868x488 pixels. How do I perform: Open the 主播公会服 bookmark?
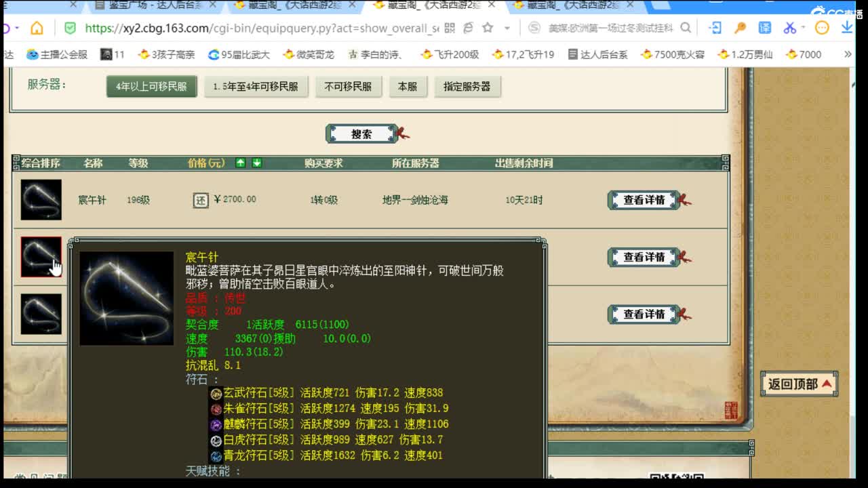[57, 54]
